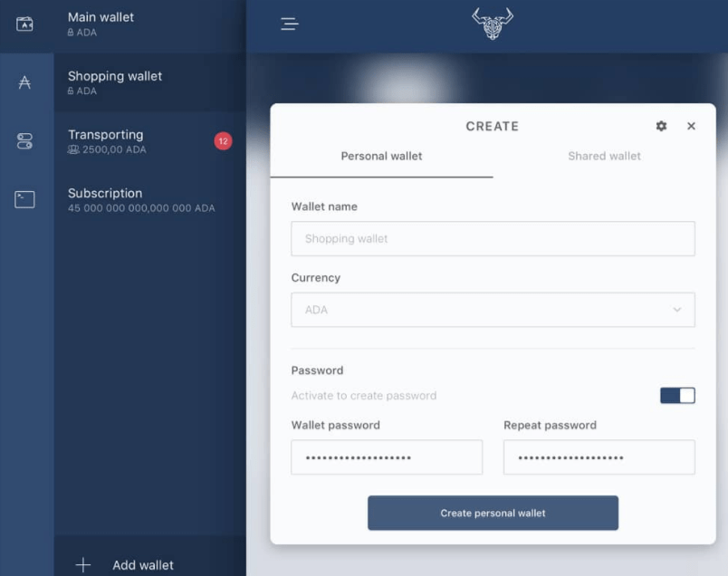Viewport: 728px width, 576px height.
Task: Click the plus icon beside Add wallet
Action: (x=83, y=565)
